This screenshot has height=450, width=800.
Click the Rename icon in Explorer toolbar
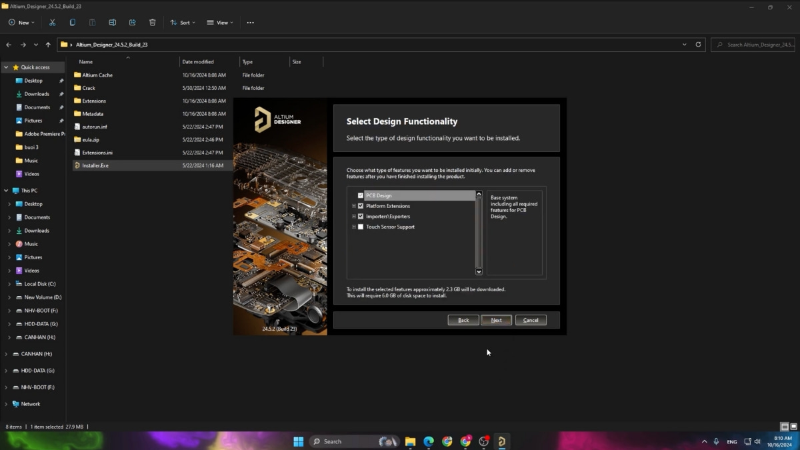(112, 22)
